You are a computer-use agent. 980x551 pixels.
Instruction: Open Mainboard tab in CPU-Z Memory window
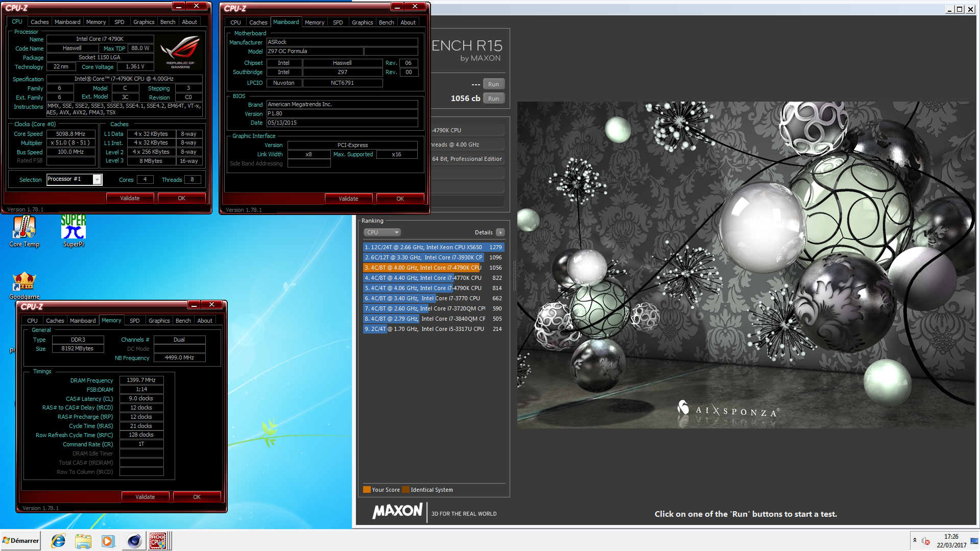click(x=83, y=321)
